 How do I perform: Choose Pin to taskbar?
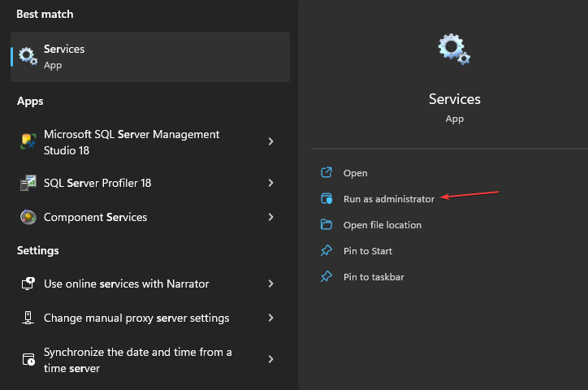point(374,277)
